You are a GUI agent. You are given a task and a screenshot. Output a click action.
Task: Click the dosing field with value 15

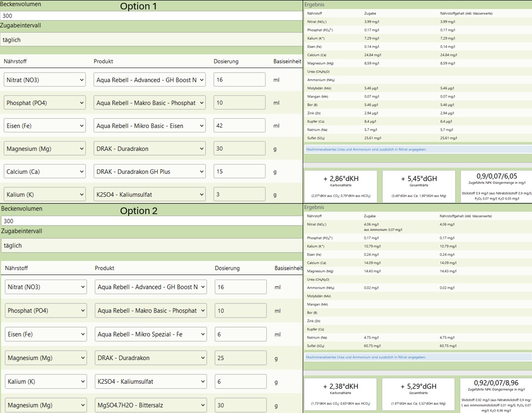click(x=239, y=172)
